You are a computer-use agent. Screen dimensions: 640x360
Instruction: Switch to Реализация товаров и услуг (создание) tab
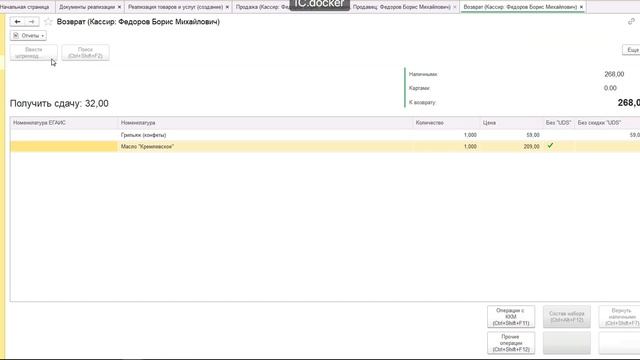[x=176, y=7]
